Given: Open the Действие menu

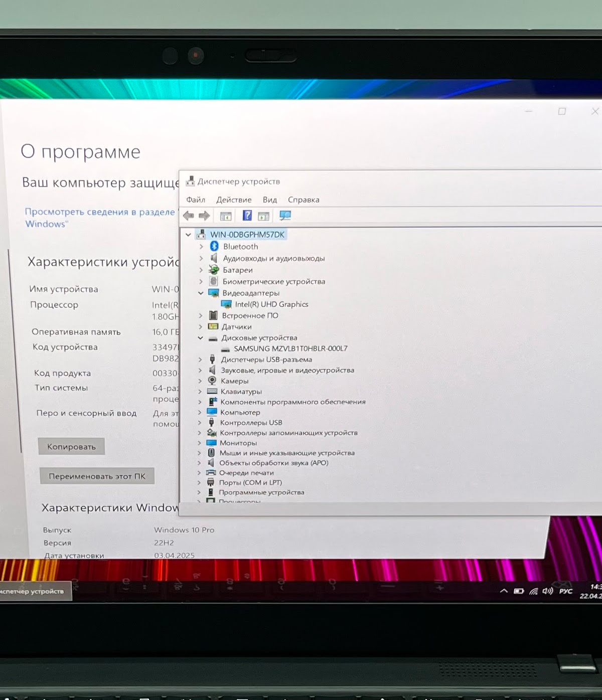Looking at the screenshot, I should click(234, 200).
